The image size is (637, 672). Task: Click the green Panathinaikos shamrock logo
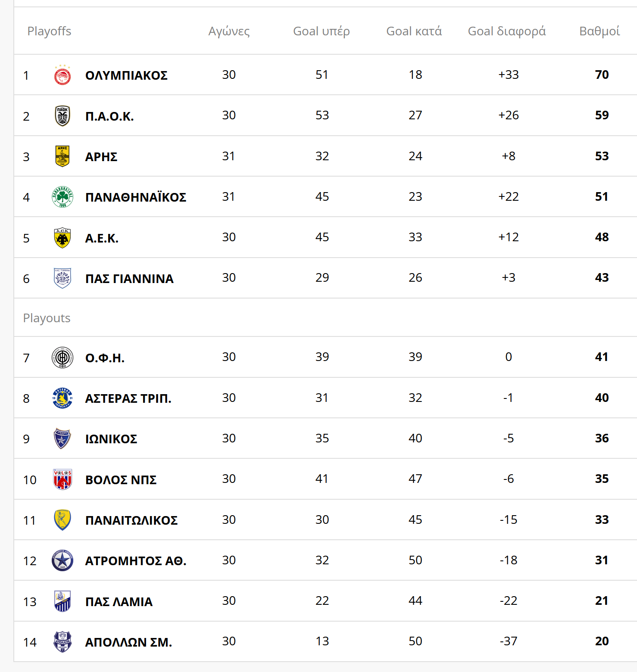[62, 197]
